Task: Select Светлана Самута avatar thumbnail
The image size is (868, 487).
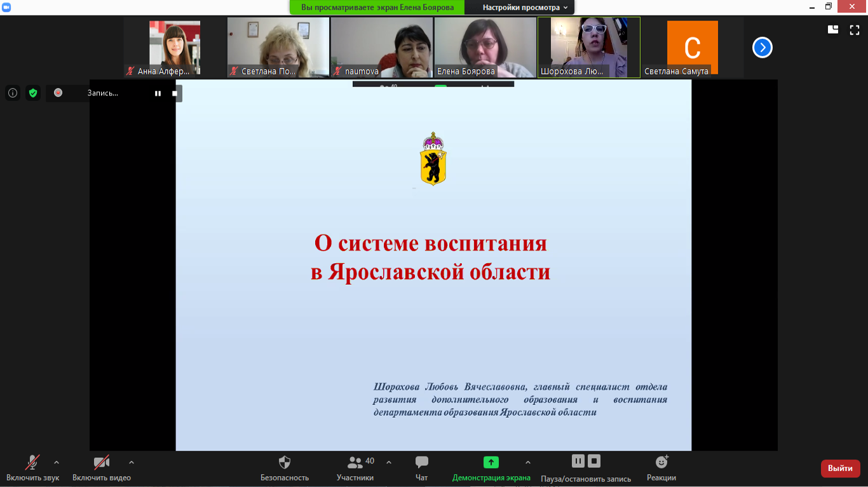Action: (693, 48)
